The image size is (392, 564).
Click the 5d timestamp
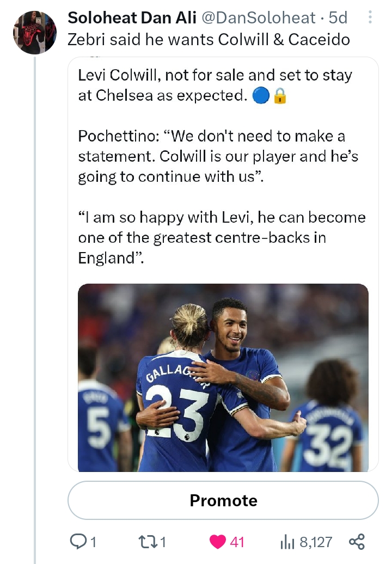338,17
